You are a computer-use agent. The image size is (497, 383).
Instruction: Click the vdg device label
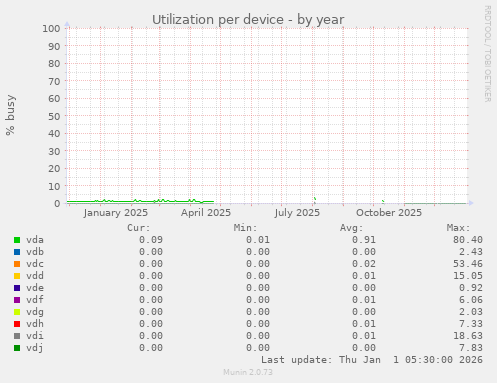35,312
